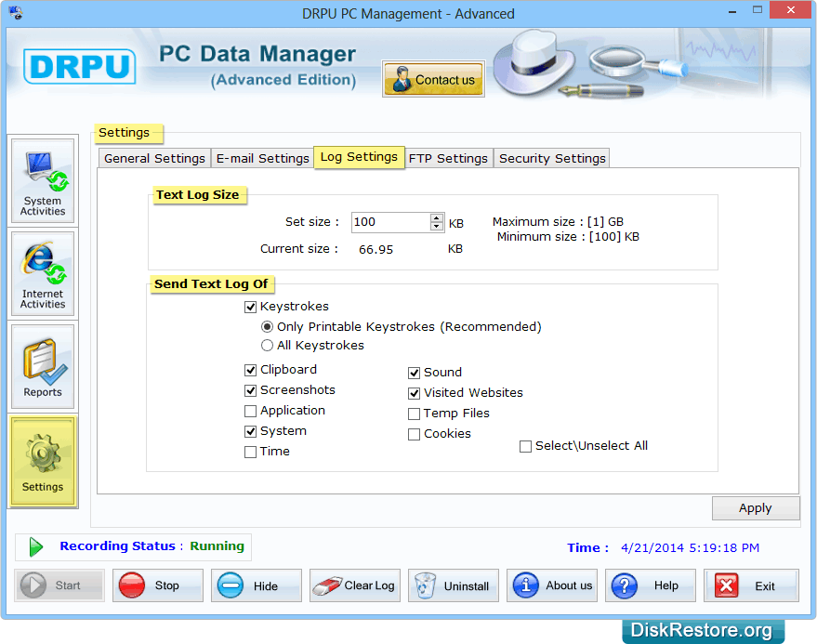Click the Apply button
This screenshot has height=644, width=817.
pyautogui.click(x=756, y=508)
